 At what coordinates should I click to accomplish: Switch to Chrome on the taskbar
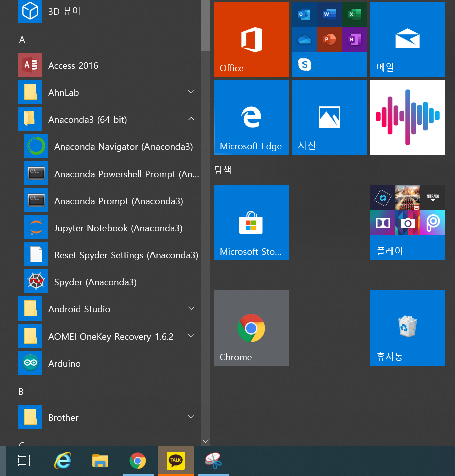point(138,460)
